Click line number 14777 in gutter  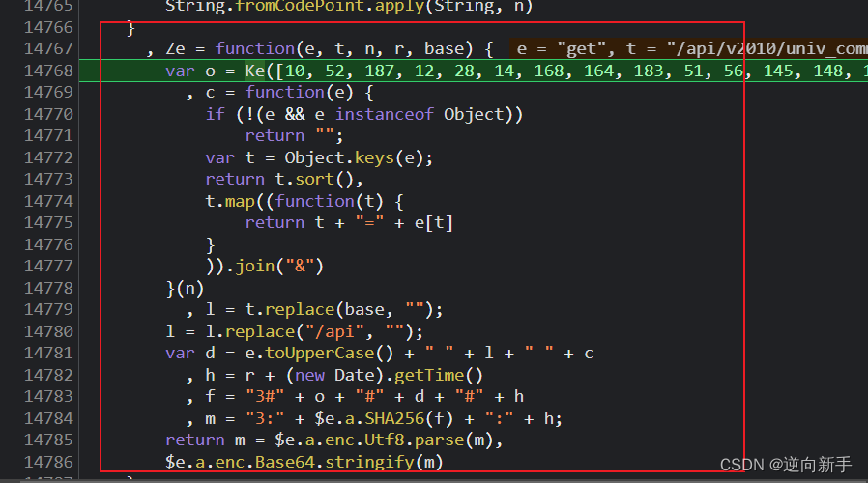pyautogui.click(x=48, y=266)
